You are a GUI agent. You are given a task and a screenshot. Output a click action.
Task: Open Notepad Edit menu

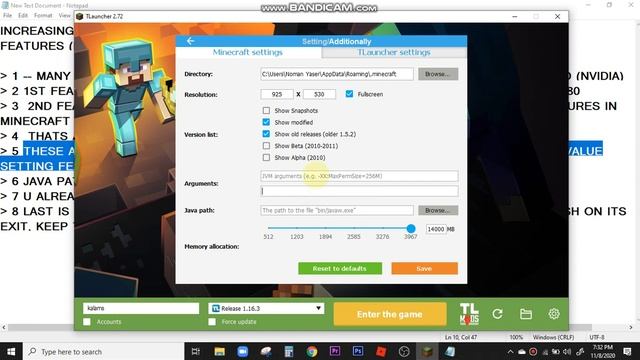[23, 16]
